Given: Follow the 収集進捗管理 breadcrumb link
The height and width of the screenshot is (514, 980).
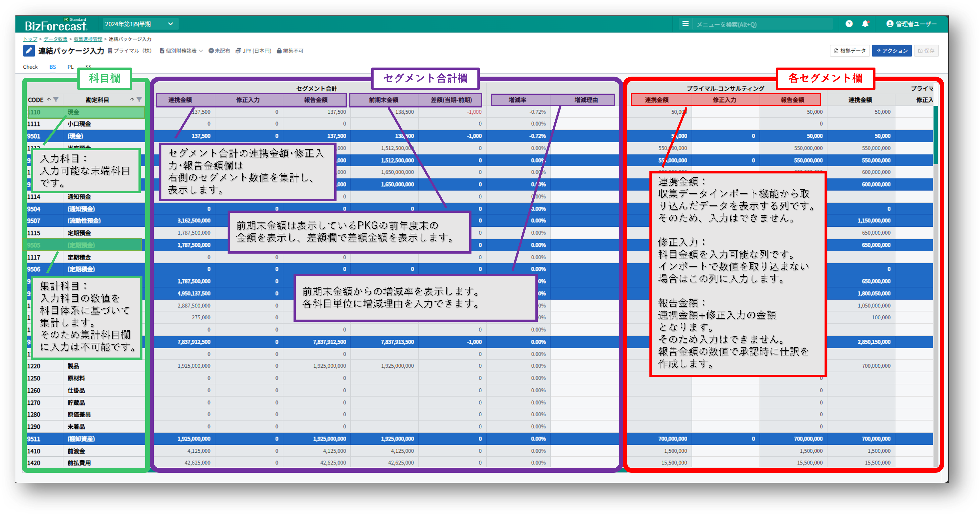Looking at the screenshot, I should (x=88, y=39).
